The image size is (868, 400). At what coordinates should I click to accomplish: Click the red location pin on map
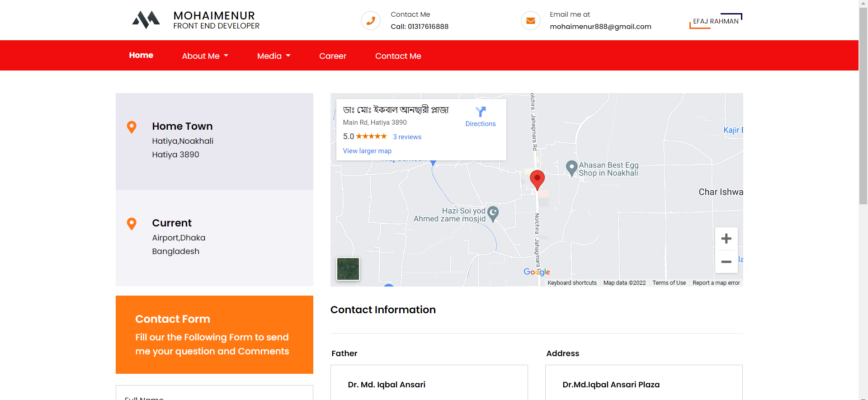click(537, 179)
